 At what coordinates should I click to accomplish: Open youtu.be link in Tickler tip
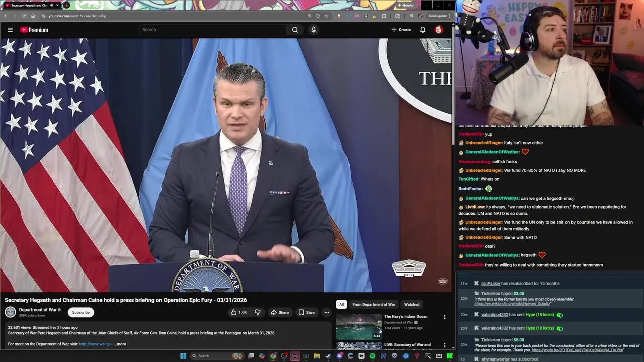point(578,350)
